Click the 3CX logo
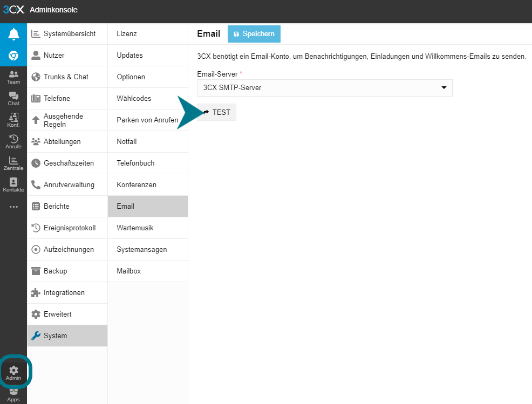Image resolution: width=532 pixels, height=404 pixels. coord(14,10)
